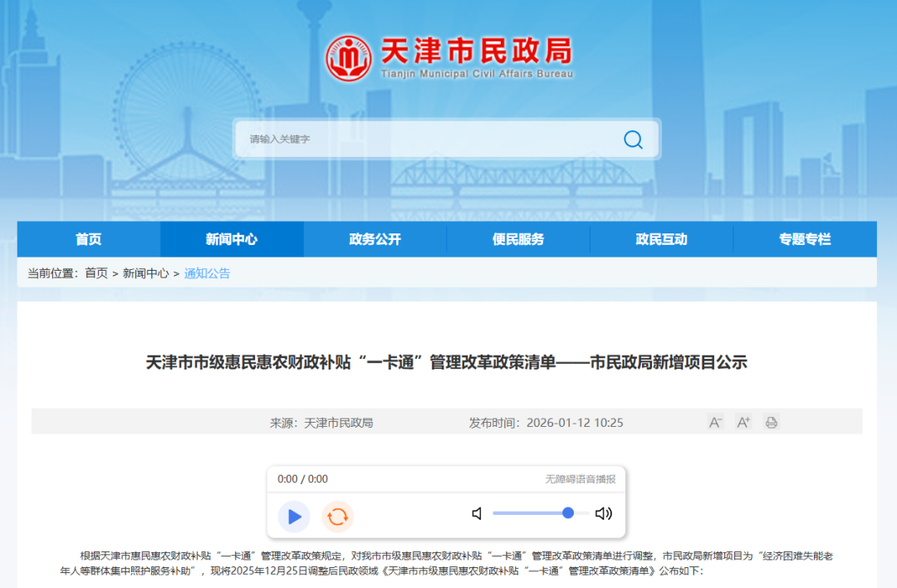Navigate to the 专题专栏 section
The height and width of the screenshot is (588, 897).
(x=804, y=239)
